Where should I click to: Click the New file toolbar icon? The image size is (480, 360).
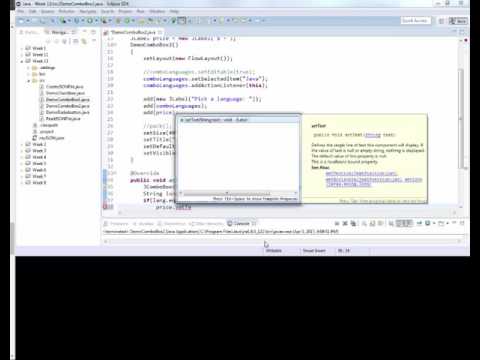[21, 21]
